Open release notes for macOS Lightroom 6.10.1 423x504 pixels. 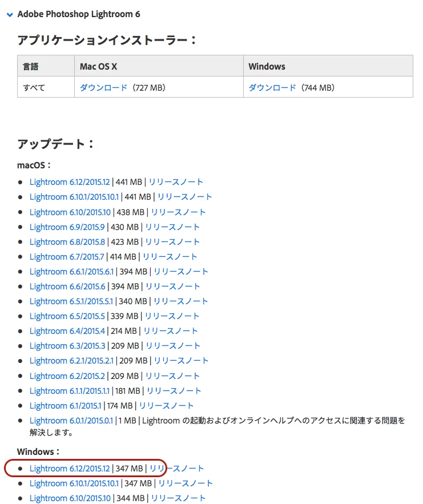tap(185, 197)
